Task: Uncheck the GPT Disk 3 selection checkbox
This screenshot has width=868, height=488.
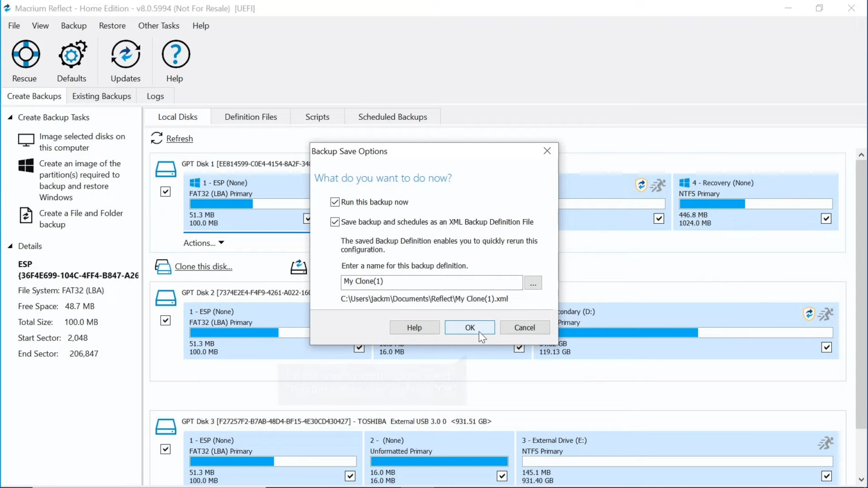Action: (166, 449)
